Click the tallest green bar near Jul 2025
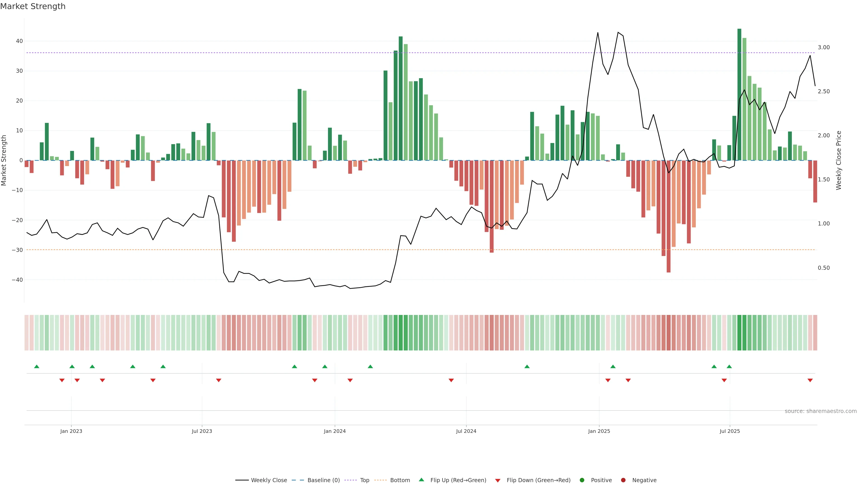The height and width of the screenshot is (488, 868). (x=739, y=94)
